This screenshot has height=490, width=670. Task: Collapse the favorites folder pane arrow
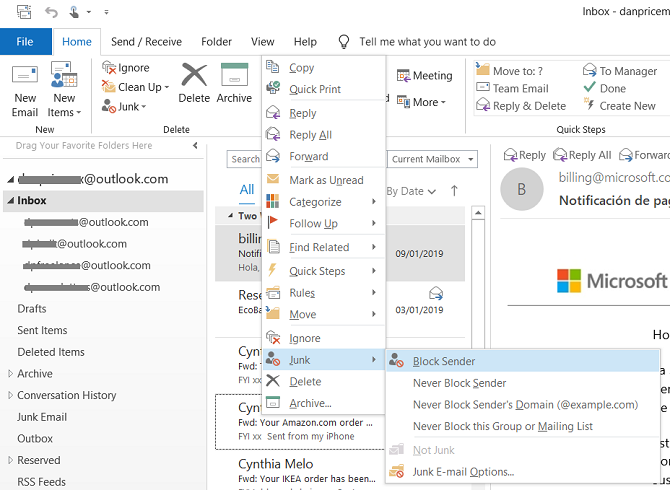coord(195,146)
